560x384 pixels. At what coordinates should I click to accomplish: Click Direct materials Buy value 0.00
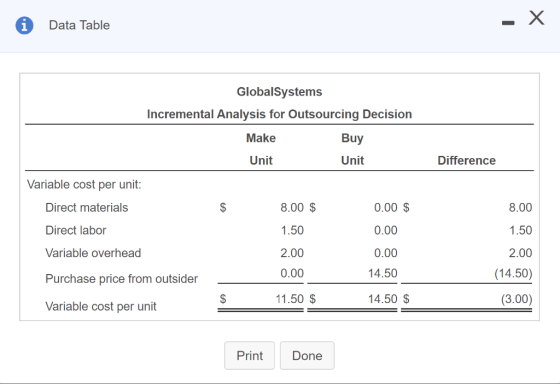385,208
